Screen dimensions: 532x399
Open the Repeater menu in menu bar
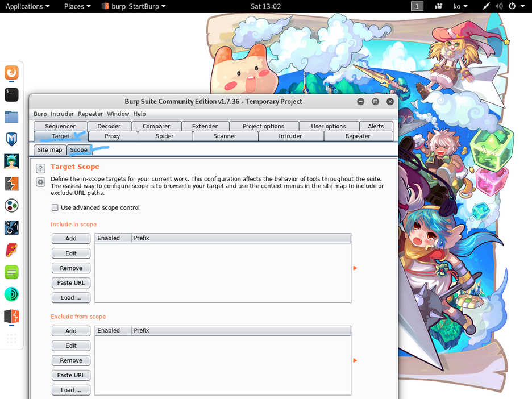pos(90,114)
